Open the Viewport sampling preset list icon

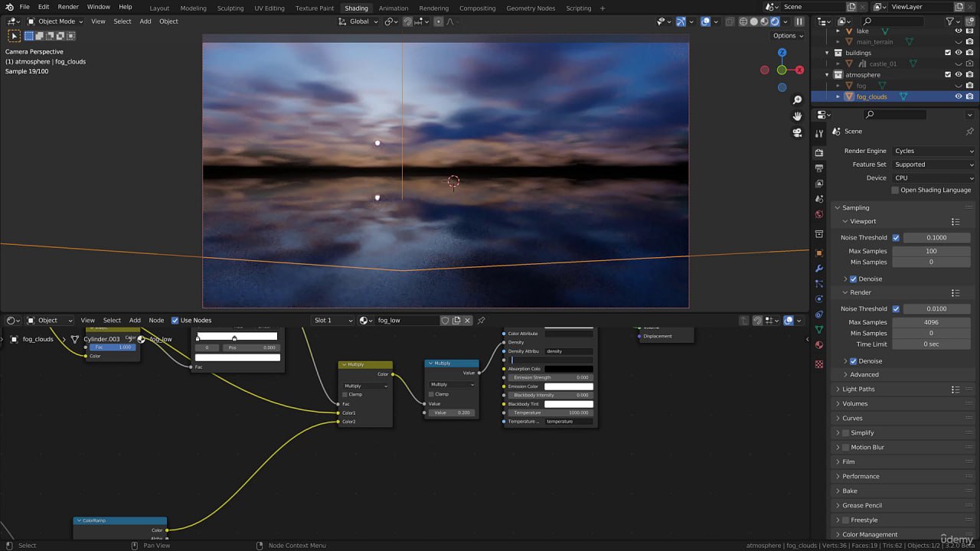click(955, 222)
